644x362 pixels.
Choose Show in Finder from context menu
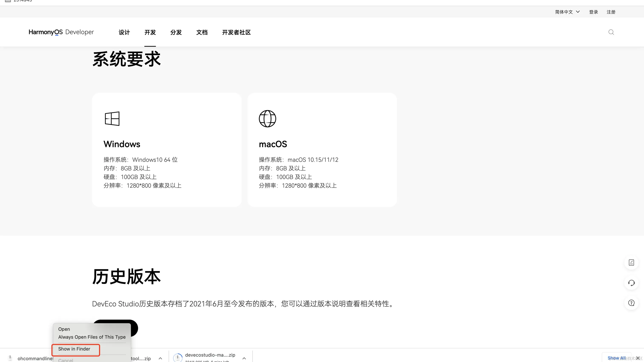(x=74, y=349)
